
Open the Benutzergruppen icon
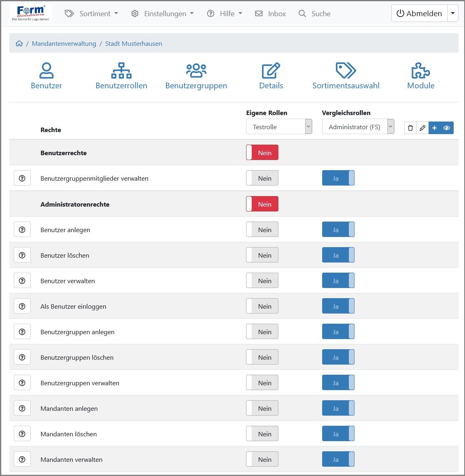196,70
